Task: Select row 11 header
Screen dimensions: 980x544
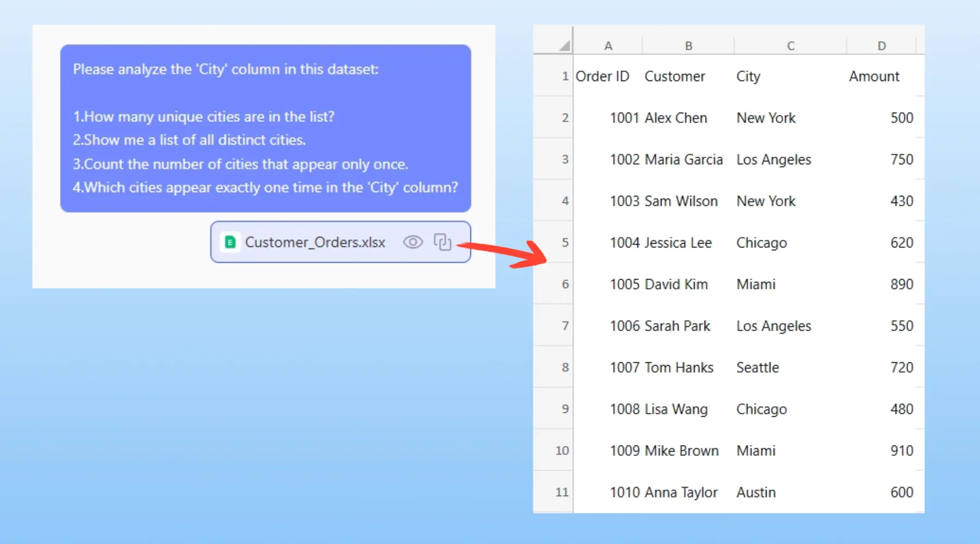Action: pos(562,492)
